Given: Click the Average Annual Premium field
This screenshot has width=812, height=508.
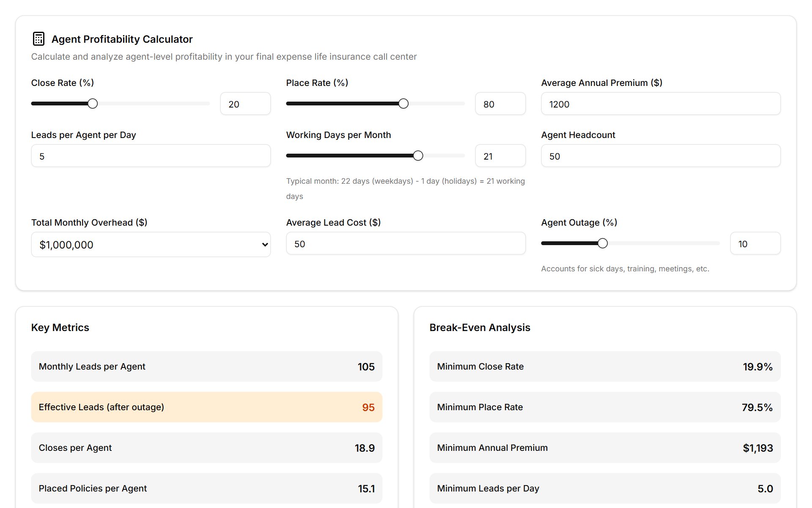Looking at the screenshot, I should coord(661,104).
